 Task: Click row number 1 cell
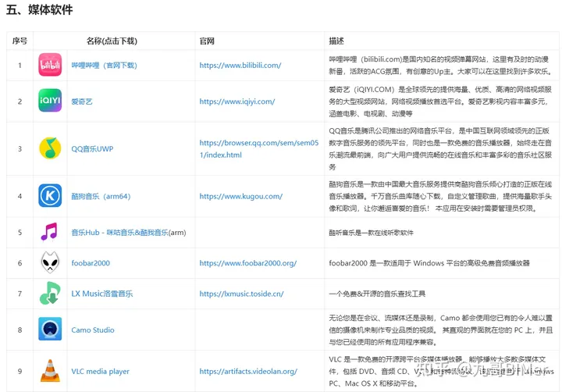[20, 66]
